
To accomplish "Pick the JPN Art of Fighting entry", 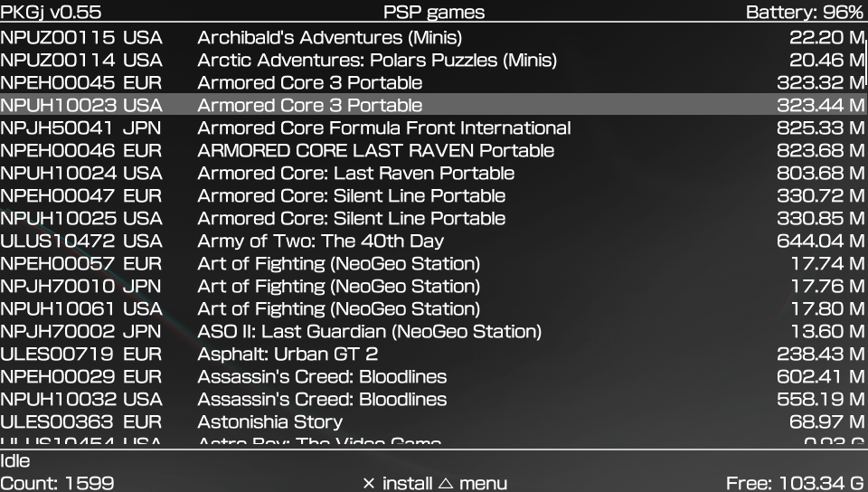I will point(434,286).
